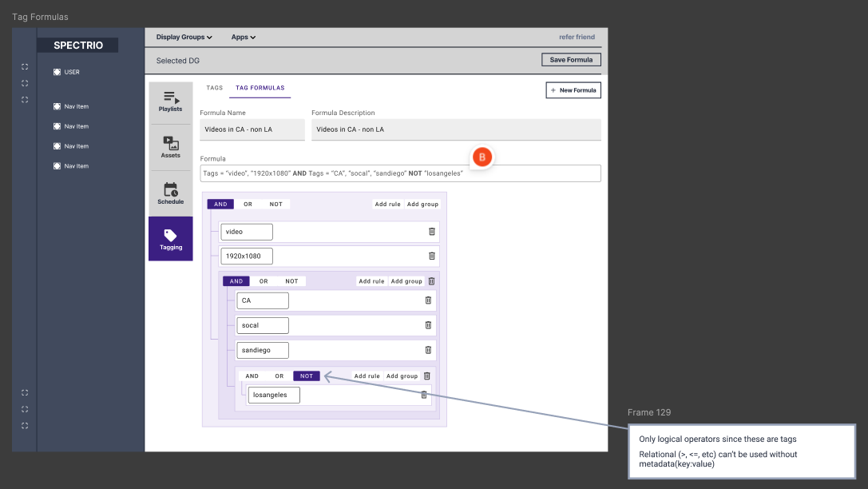Switch to the TAG FORMULAS tab

260,88
